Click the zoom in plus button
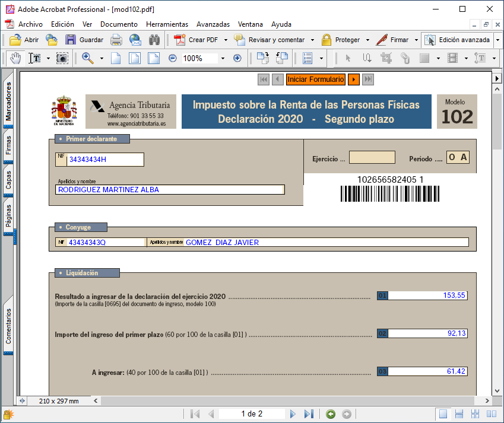Image resolution: width=504 pixels, height=423 pixels. click(x=237, y=58)
